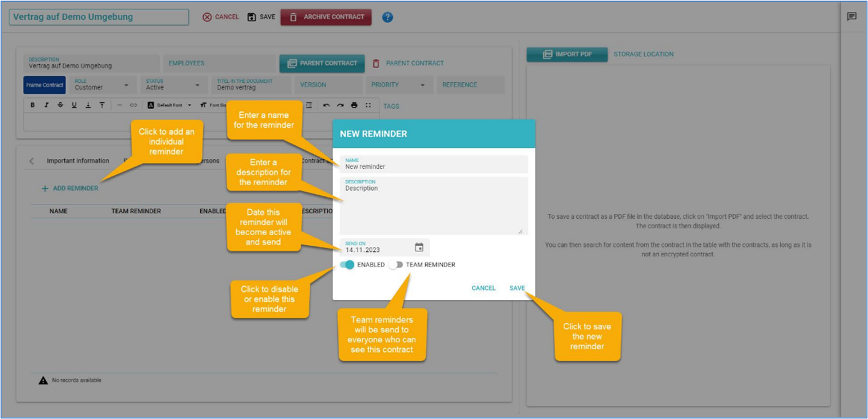Expand the Role dropdown
This screenshot has width=868, height=419.
[x=126, y=85]
